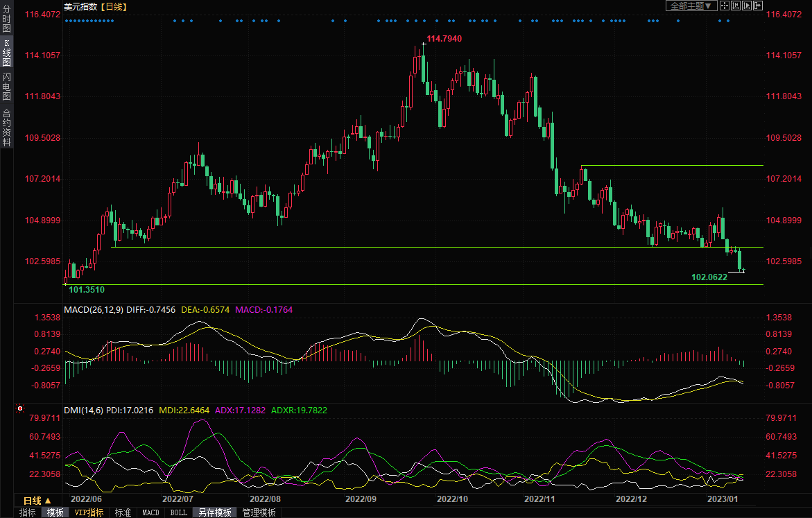
Task: Expand the 日线 period selector
Action: click(37, 501)
